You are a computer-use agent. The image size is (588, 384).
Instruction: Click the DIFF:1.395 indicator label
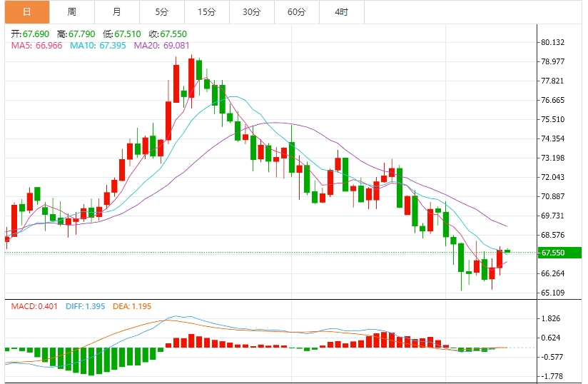(x=85, y=306)
